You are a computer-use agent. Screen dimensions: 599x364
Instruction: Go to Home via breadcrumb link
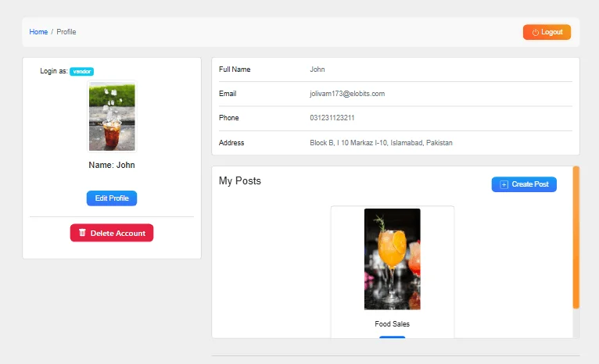coord(38,32)
